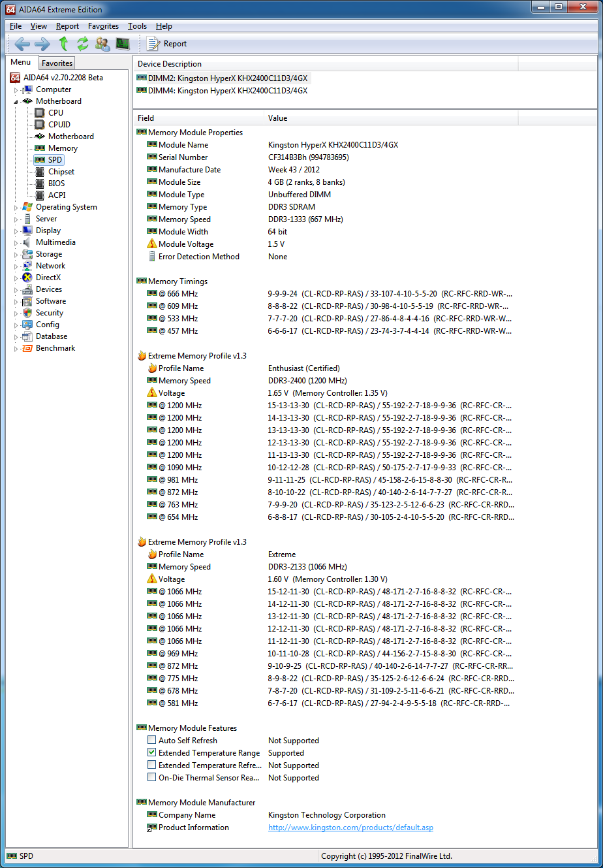The image size is (603, 868).
Task: Go up one level with green arrow
Action: point(63,44)
